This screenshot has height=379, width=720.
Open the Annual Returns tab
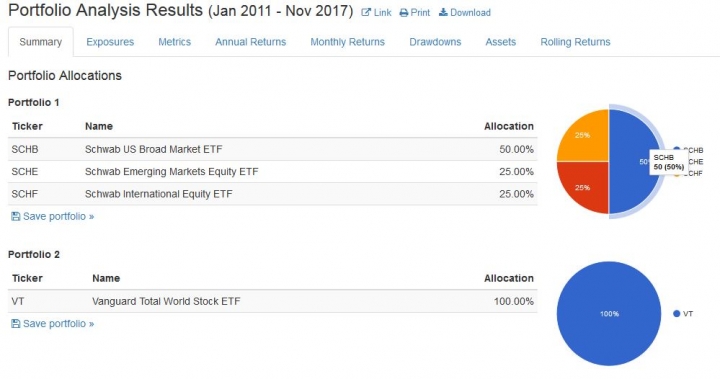tap(251, 42)
